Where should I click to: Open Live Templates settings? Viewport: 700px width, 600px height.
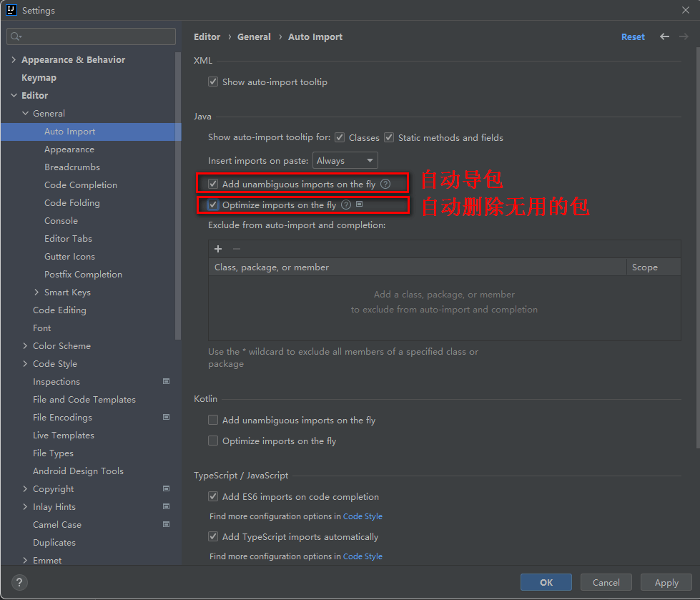tap(64, 436)
